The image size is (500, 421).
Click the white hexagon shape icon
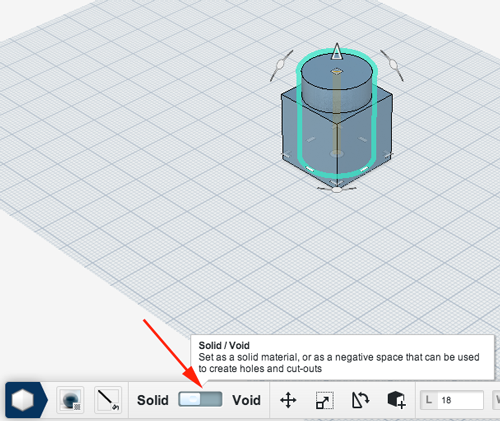pyautogui.click(x=22, y=400)
